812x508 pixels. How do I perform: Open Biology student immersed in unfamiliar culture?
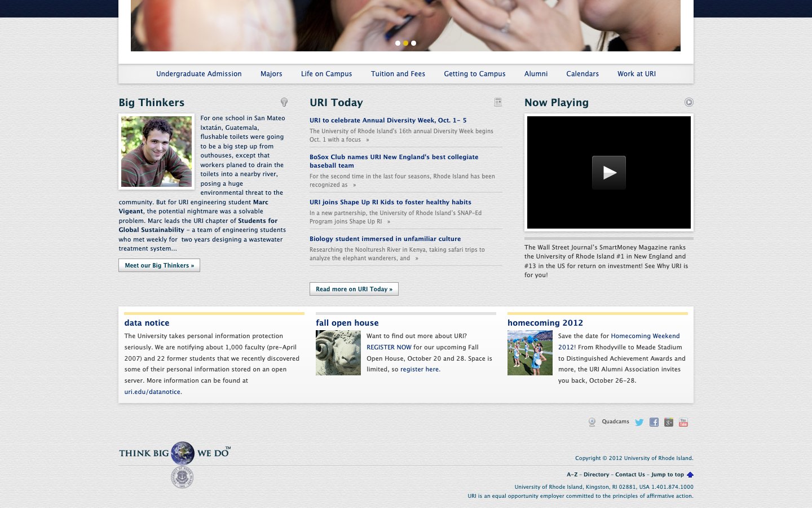pyautogui.click(x=385, y=239)
